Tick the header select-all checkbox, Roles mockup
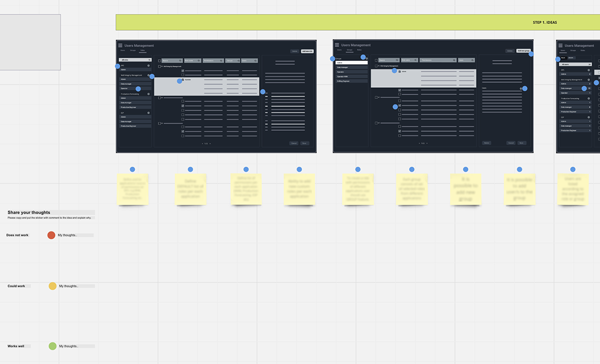Viewport: 600px width, 364px height. (x=159, y=60)
